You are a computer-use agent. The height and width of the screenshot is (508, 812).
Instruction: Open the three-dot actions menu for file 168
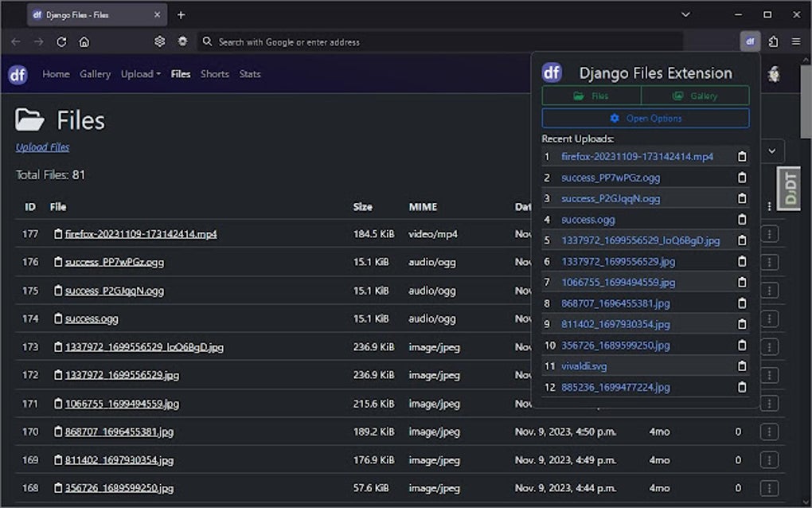pyautogui.click(x=769, y=487)
